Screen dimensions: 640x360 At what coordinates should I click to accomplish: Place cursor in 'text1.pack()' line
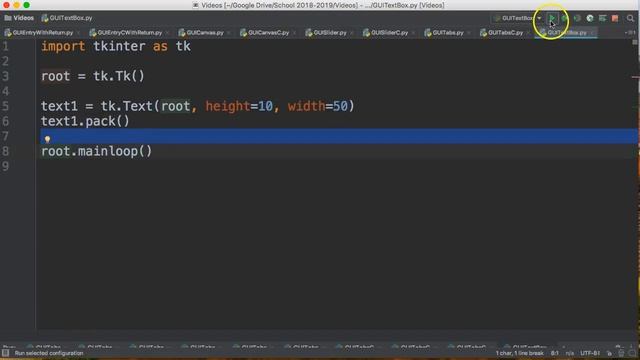85,121
